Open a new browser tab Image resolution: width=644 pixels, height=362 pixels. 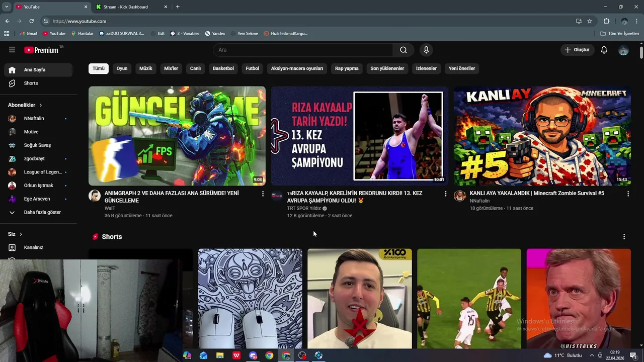pyautogui.click(x=178, y=7)
